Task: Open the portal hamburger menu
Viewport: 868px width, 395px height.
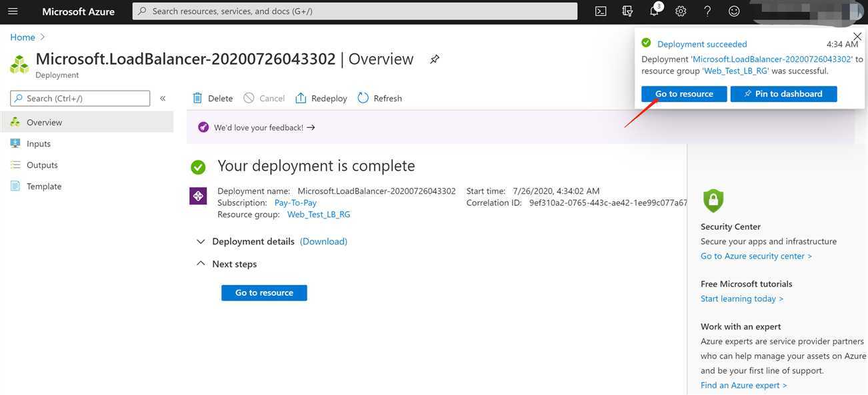Action: [13, 11]
